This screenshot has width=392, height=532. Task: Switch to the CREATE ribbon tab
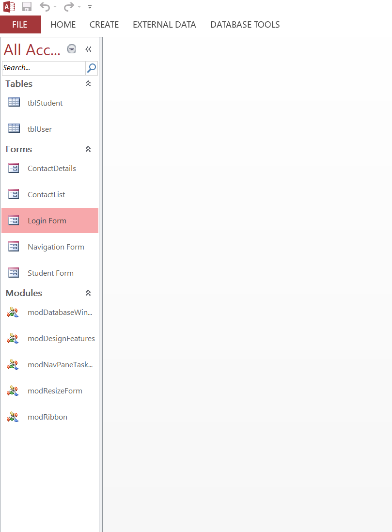pos(104,24)
